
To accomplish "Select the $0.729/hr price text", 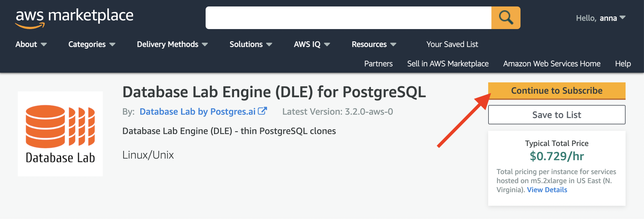I will click(x=557, y=156).
